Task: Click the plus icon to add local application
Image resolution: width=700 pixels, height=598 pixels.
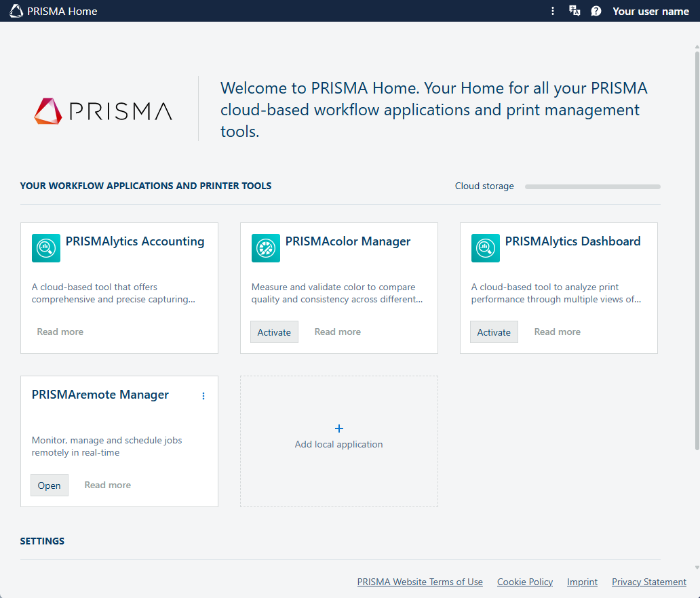Action: click(x=339, y=428)
